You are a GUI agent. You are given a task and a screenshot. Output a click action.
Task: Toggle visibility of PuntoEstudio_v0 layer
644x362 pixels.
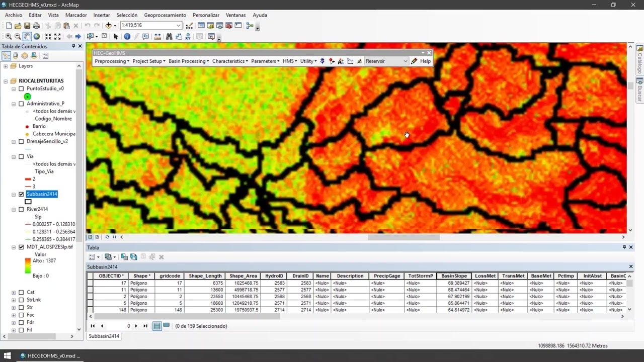(x=21, y=89)
